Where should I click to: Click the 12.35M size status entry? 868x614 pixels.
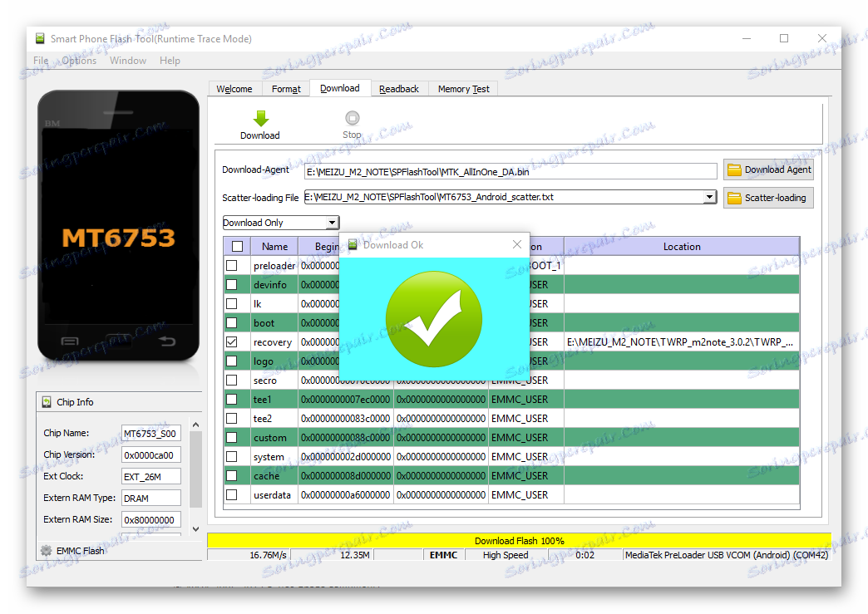pos(355,555)
